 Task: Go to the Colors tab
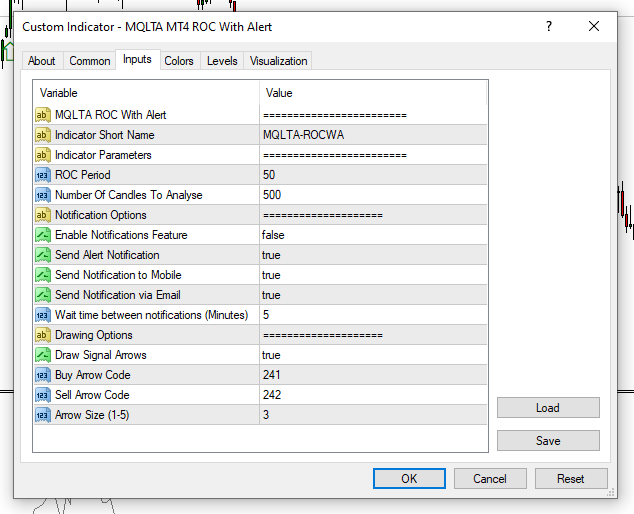coord(179,61)
